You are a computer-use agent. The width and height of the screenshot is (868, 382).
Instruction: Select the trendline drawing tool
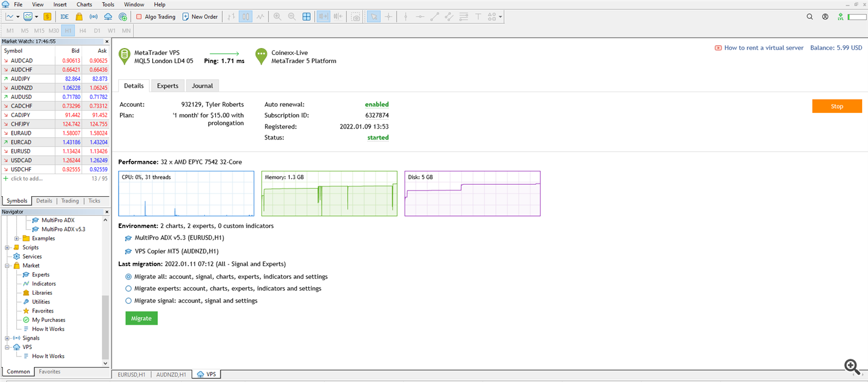pyautogui.click(x=435, y=17)
